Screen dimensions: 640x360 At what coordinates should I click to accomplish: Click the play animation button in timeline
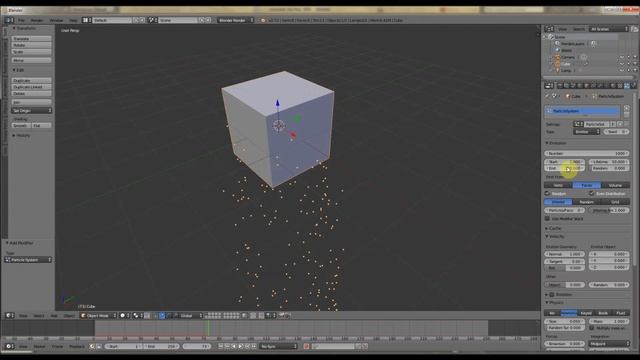[x=240, y=346]
